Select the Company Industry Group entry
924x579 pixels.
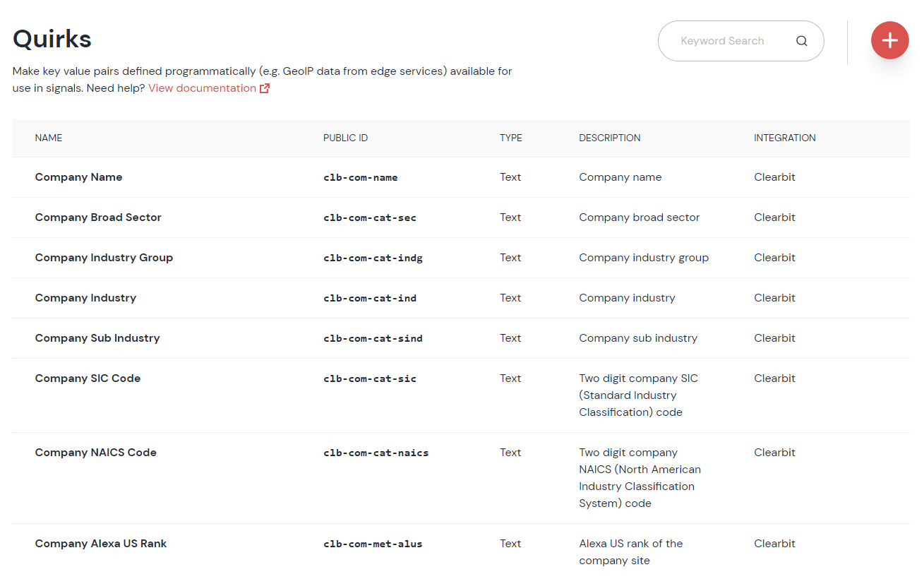[x=104, y=258]
